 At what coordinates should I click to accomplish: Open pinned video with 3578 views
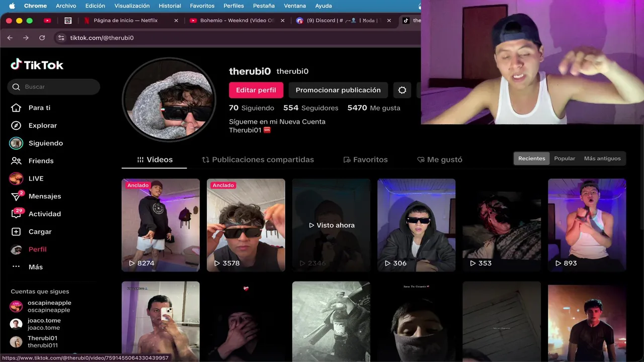click(x=246, y=225)
